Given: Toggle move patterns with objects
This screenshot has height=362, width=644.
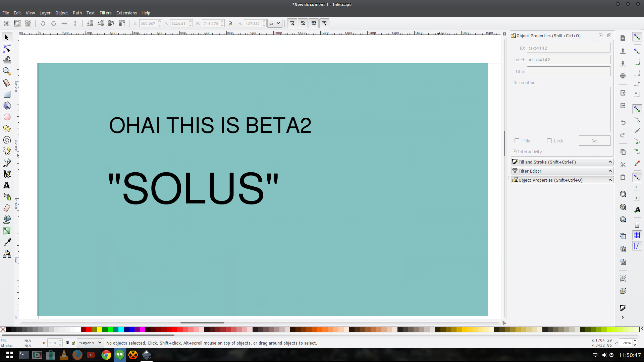Looking at the screenshot, I should (324, 23).
